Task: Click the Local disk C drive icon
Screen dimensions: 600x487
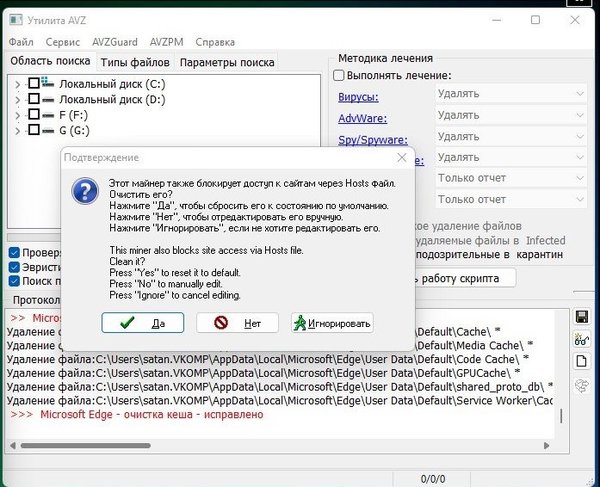Action: coord(48,83)
